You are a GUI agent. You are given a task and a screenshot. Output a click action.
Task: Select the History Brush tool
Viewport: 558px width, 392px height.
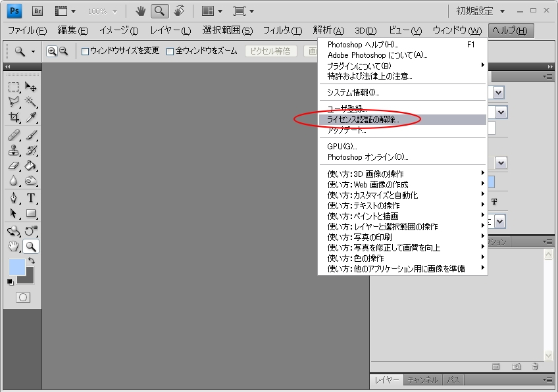(x=31, y=151)
